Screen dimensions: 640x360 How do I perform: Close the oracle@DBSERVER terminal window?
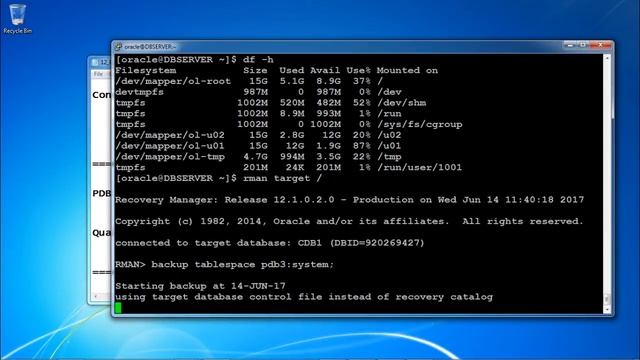(600, 45)
